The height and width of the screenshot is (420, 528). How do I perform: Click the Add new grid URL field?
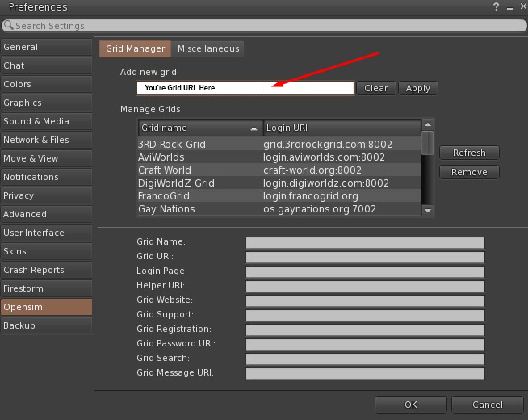[x=245, y=88]
